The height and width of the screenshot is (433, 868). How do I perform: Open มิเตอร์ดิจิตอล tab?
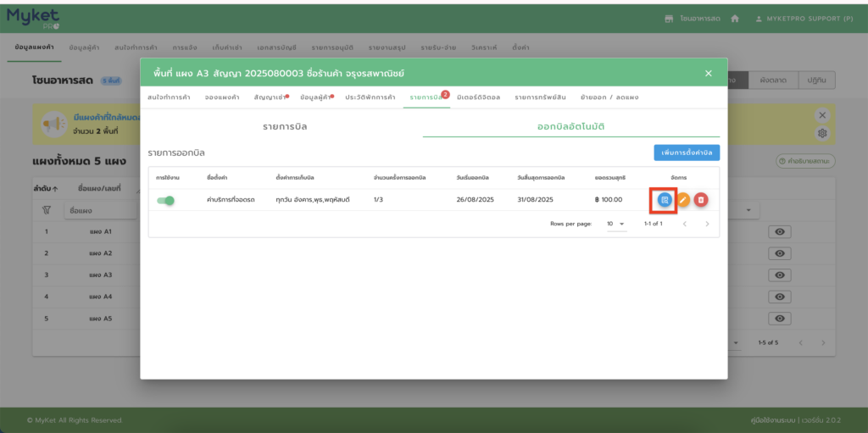478,97
